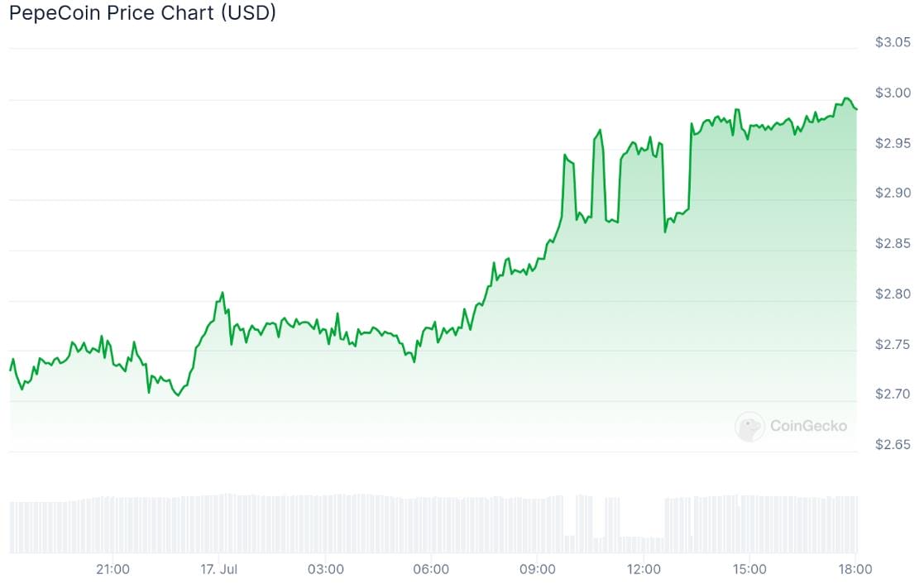Screen dimensions: 924x583
Task: Click the $2.95 price axis label
Action: point(893,143)
